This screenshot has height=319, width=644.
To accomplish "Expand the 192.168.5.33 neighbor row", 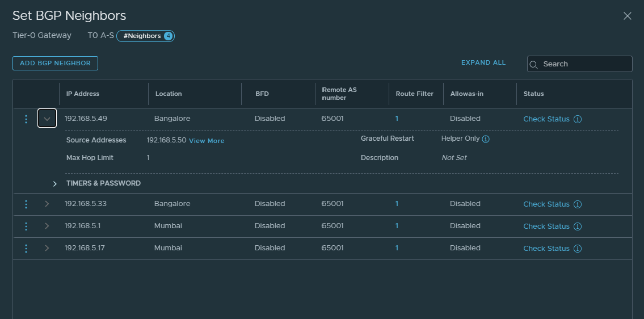I will point(47,204).
